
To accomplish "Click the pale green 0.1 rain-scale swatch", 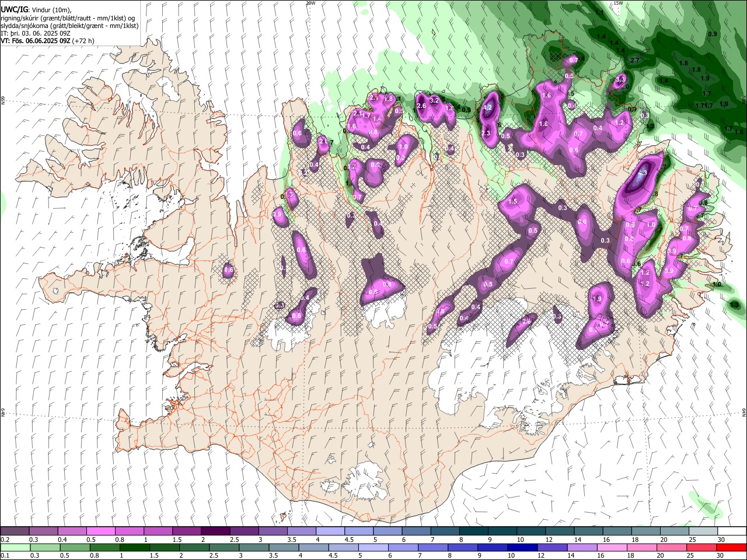I will pyautogui.click(x=15, y=547).
